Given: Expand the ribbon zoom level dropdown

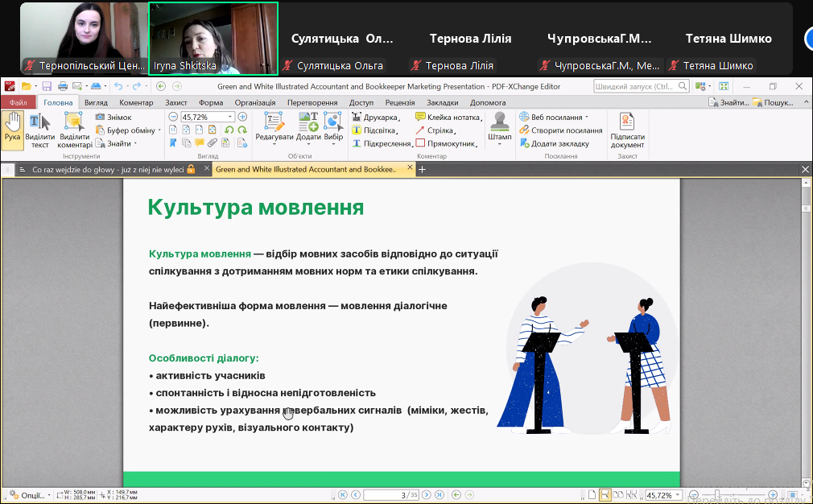Looking at the screenshot, I should 231,118.
